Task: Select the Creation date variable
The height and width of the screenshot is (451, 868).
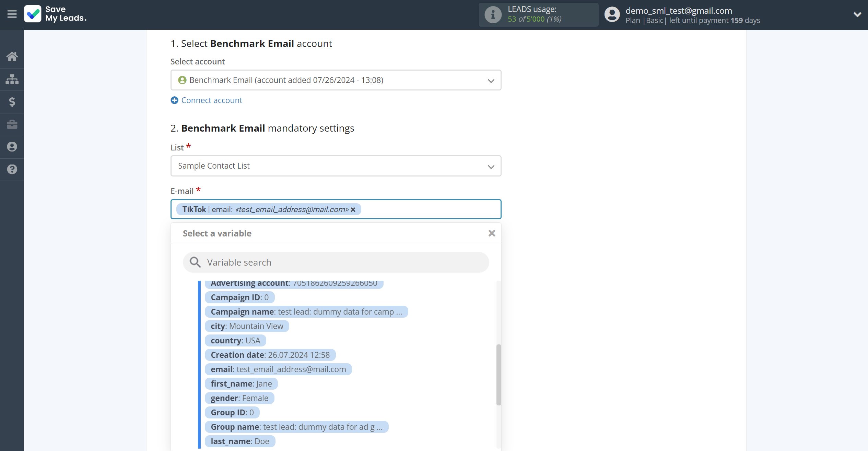Action: point(270,355)
